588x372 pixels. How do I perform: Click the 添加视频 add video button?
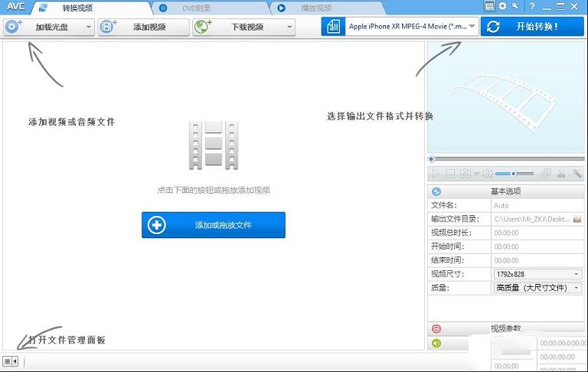pos(144,27)
